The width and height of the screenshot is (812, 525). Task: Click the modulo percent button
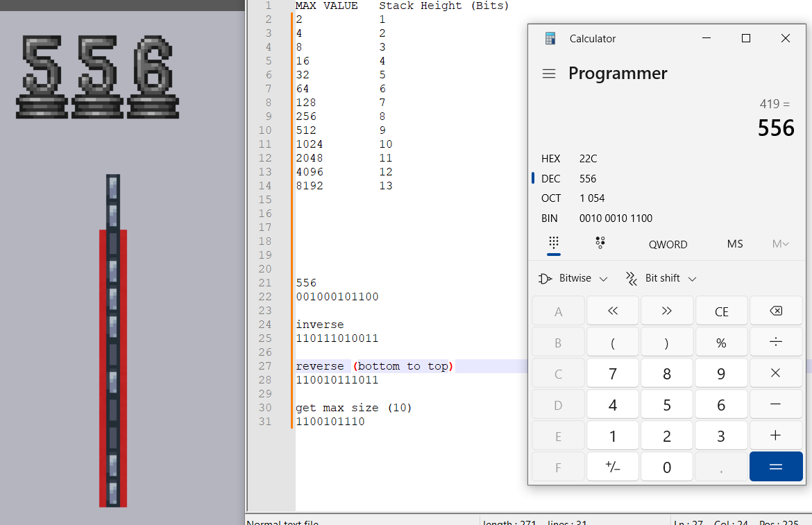[721, 342]
